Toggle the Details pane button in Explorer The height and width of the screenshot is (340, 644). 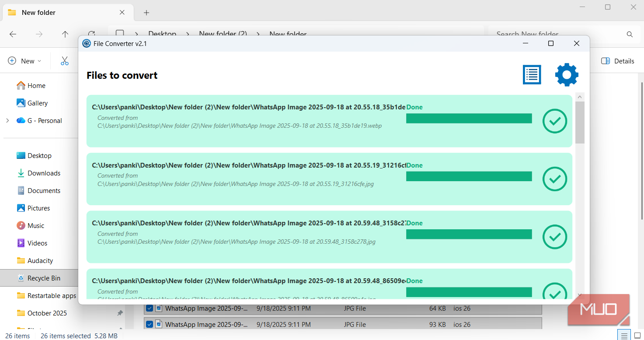point(617,61)
